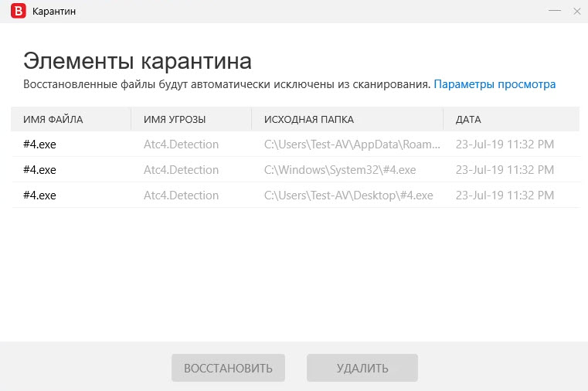Viewport: 588px width, 391px height.
Task: Close the Карантин window
Action: pyautogui.click(x=576, y=12)
